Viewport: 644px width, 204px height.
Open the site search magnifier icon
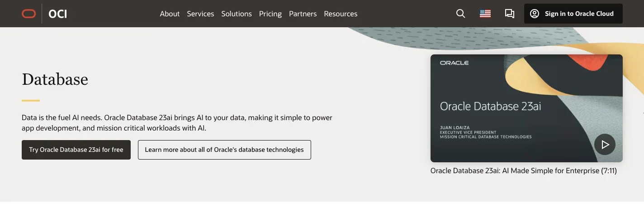click(460, 14)
